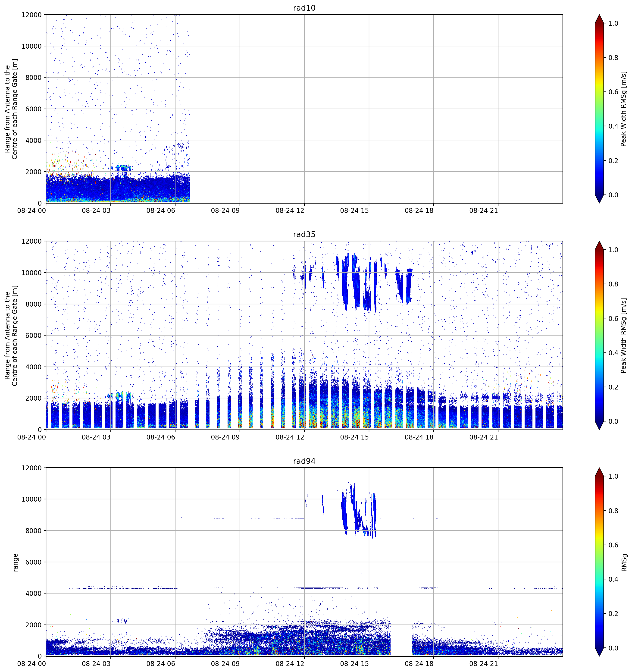Click the 4000 y-tick of rad94

click(34, 593)
